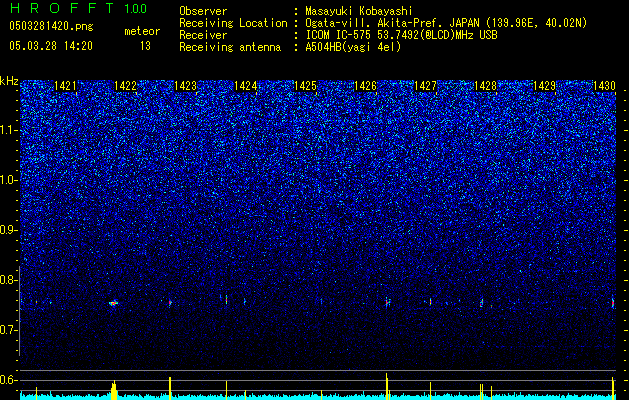This screenshot has width=629, height=400.
Task: Select the Ogata-vill. Akita-Pref. JAPAN location text
Action: pos(446,23)
